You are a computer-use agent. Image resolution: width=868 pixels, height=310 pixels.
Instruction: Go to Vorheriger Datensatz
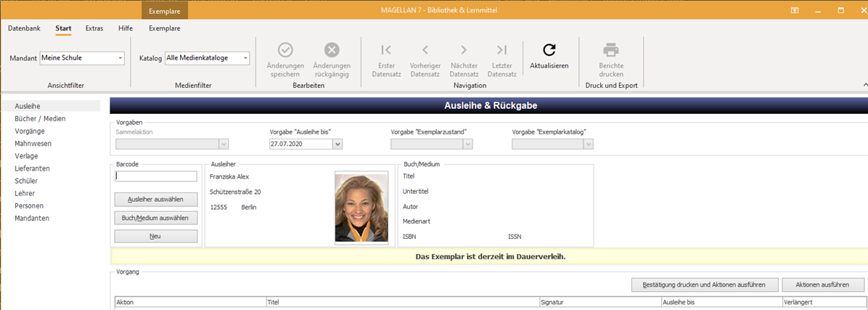[x=425, y=50]
